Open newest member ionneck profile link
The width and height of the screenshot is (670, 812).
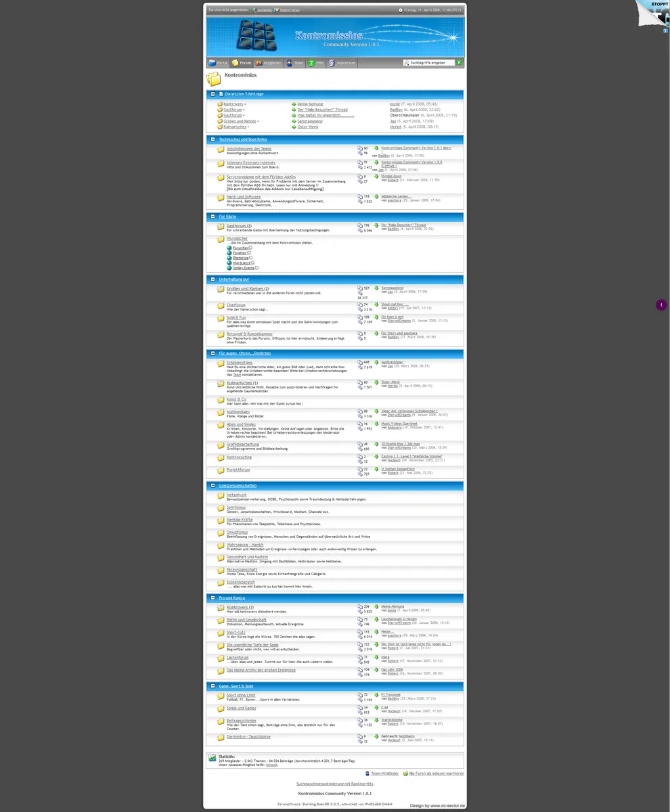point(271,764)
